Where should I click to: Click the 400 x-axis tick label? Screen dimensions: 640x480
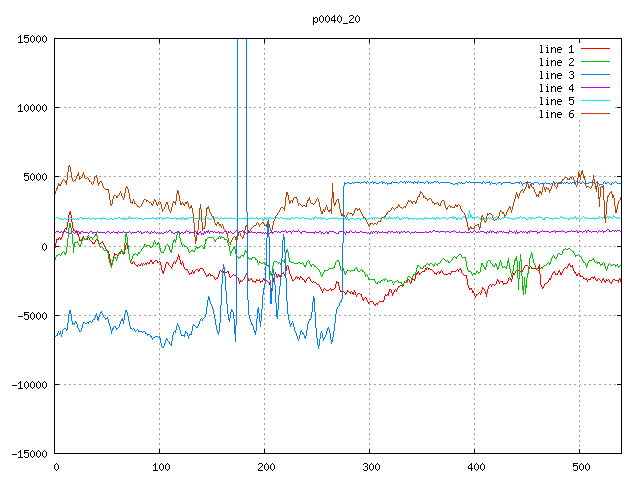tap(475, 467)
